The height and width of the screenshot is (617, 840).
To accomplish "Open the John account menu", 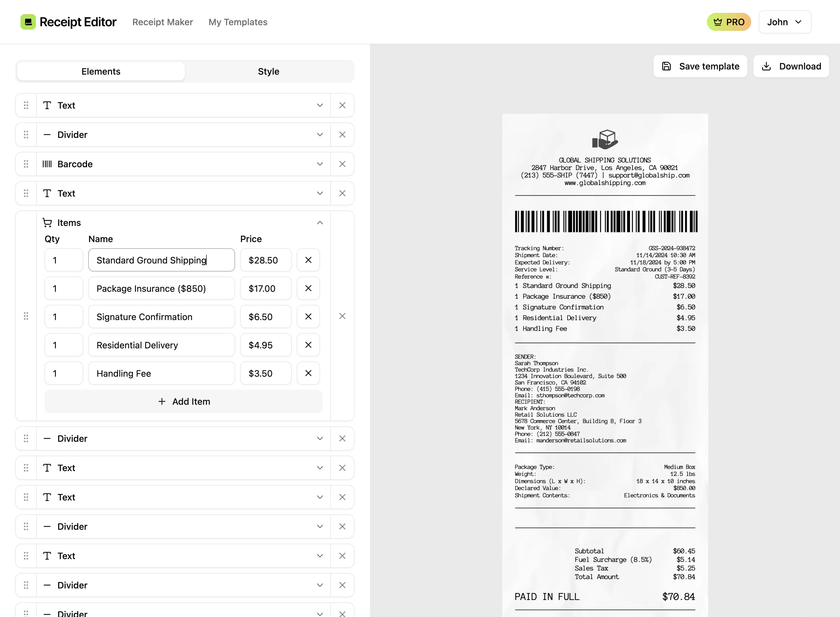I will pos(785,22).
